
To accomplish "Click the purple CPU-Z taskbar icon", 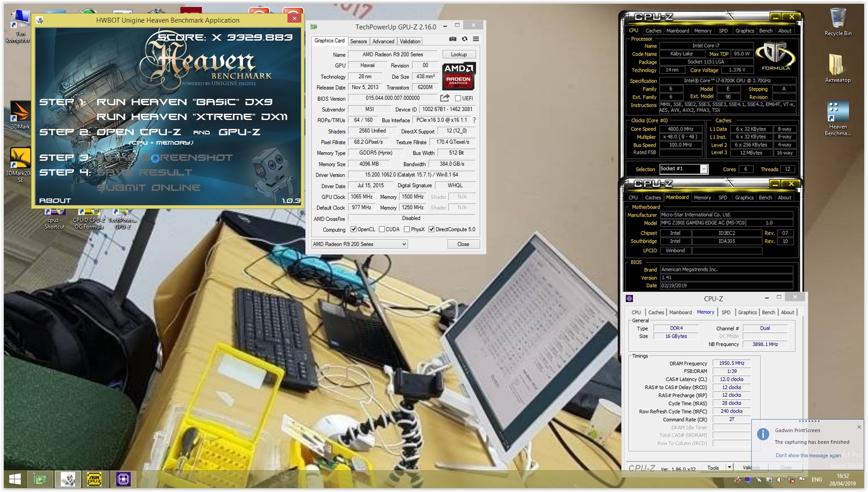I will pos(123,479).
